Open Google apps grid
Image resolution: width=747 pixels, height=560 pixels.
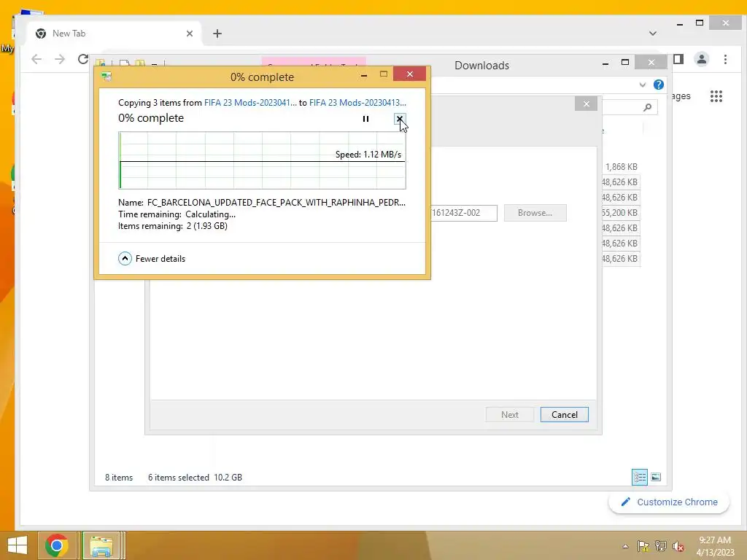(x=716, y=96)
